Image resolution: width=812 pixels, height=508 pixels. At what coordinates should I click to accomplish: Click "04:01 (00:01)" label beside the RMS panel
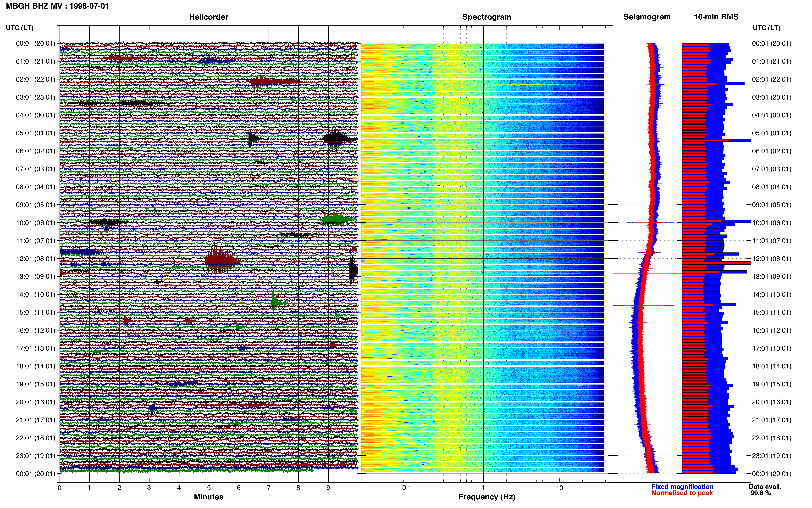(772, 115)
